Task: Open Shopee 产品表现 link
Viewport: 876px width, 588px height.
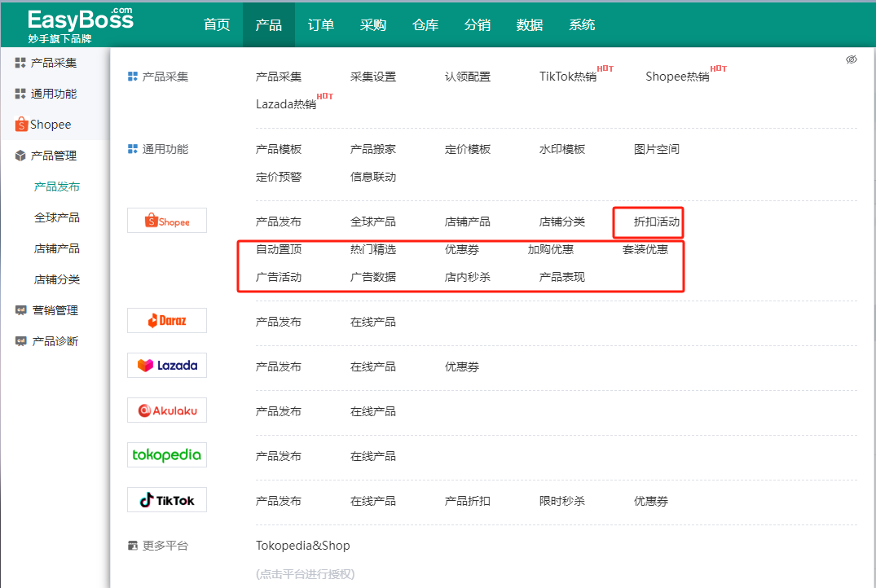Action: coord(562,277)
